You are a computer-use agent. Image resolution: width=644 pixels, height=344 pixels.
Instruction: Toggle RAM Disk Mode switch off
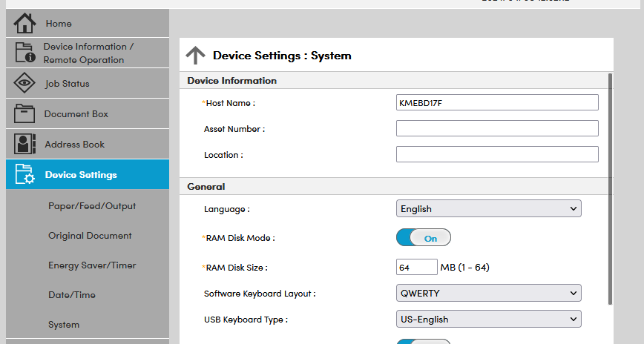click(424, 238)
